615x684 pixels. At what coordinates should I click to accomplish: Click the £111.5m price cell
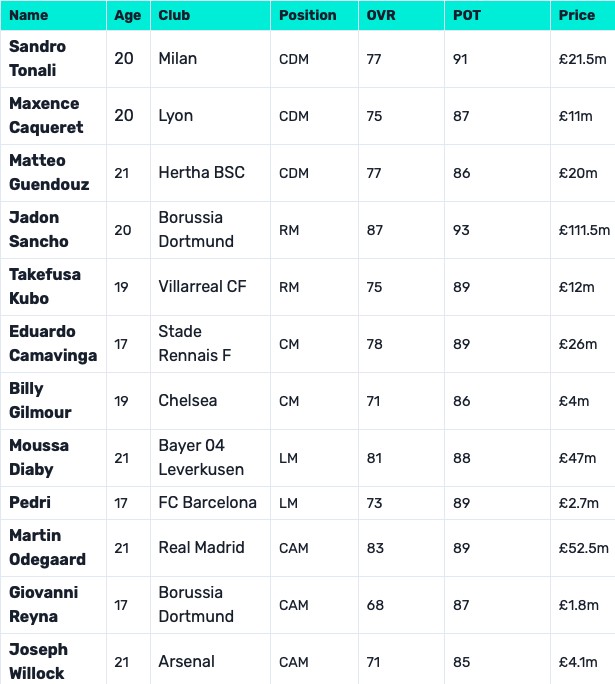pos(583,230)
